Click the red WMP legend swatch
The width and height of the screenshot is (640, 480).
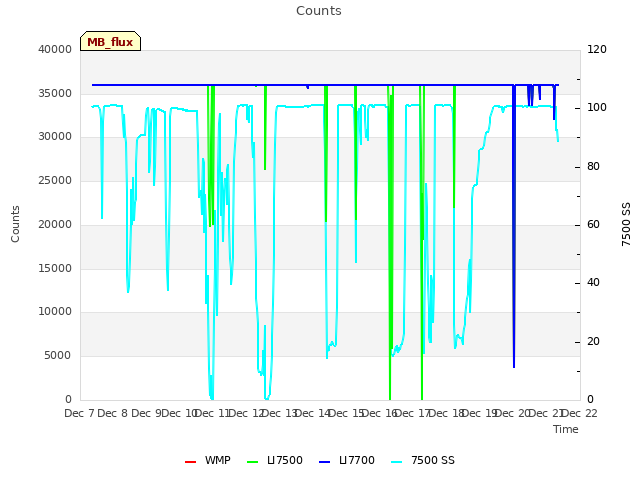(190, 462)
